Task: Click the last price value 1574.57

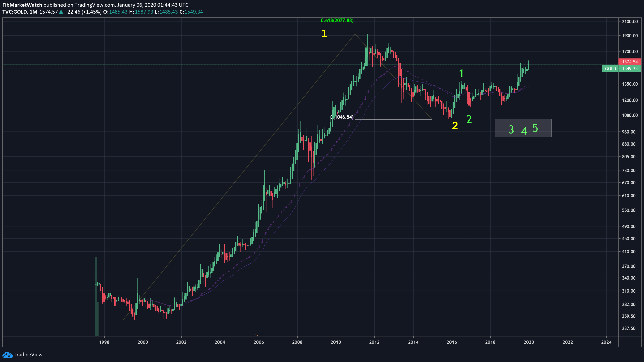Action: (x=48, y=12)
